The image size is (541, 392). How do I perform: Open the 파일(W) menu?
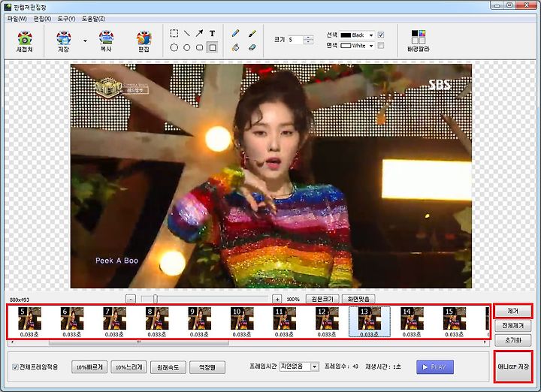17,19
